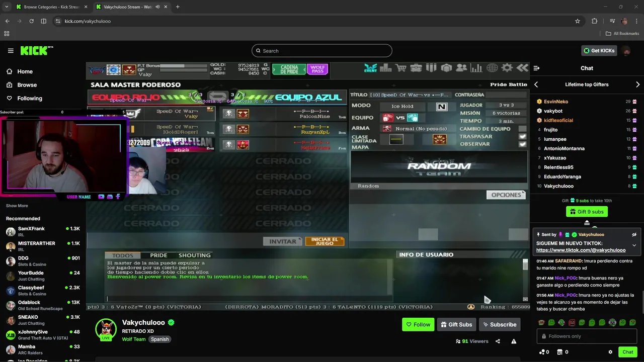The width and height of the screenshot is (644, 362).
Task: Open game gift box icon
Action: coord(446,68)
